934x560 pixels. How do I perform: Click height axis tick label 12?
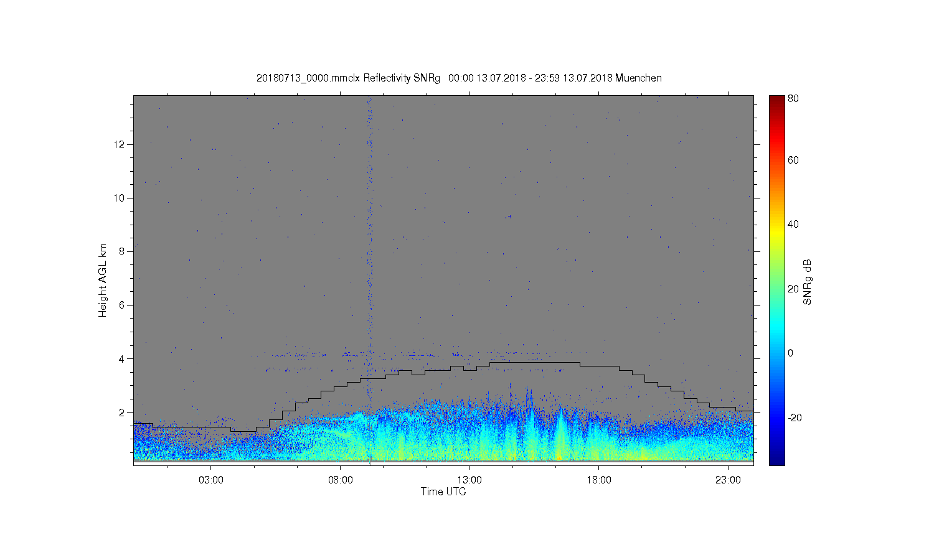120,144
